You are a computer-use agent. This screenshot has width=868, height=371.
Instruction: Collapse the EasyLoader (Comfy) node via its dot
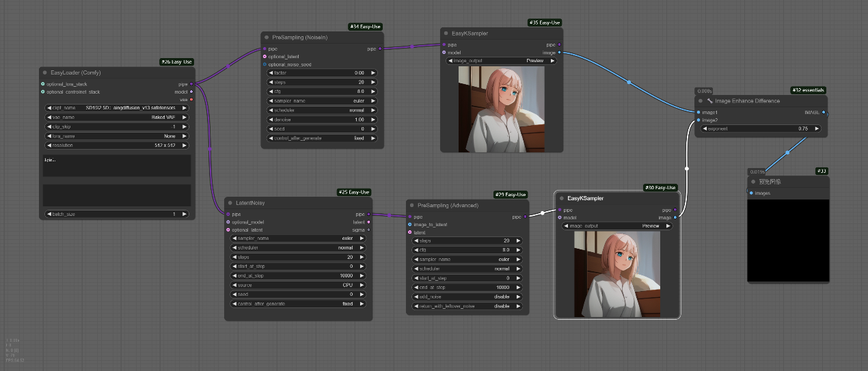point(45,72)
